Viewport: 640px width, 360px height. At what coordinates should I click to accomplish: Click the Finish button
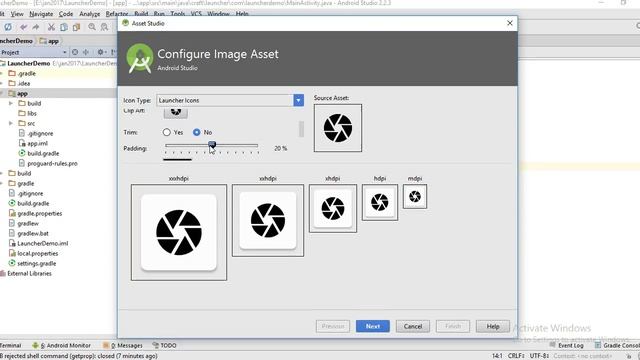453,326
